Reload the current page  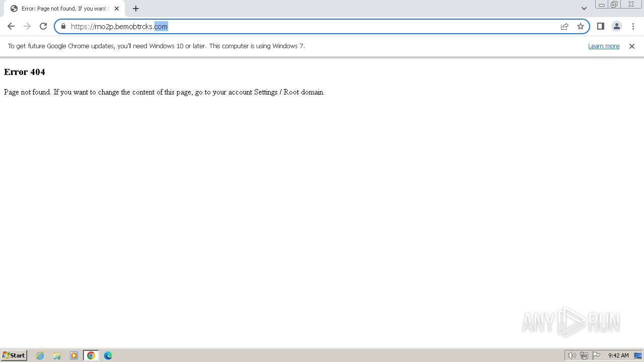click(x=43, y=26)
